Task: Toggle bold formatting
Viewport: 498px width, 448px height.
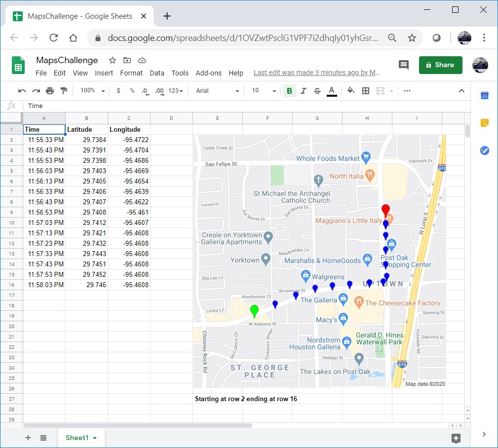Action: coord(289,91)
